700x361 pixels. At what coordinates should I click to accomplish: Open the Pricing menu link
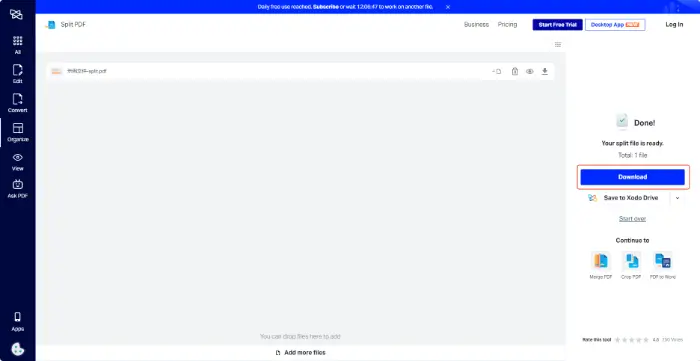(508, 25)
